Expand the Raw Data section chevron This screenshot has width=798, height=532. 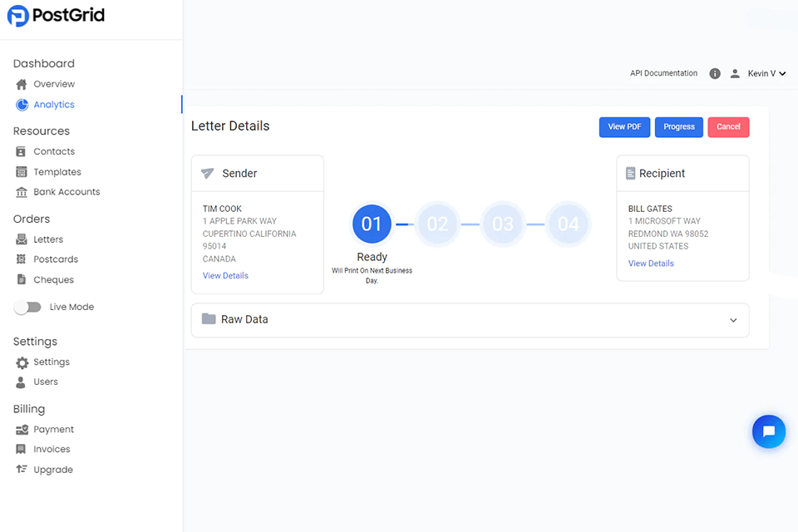pyautogui.click(x=733, y=320)
